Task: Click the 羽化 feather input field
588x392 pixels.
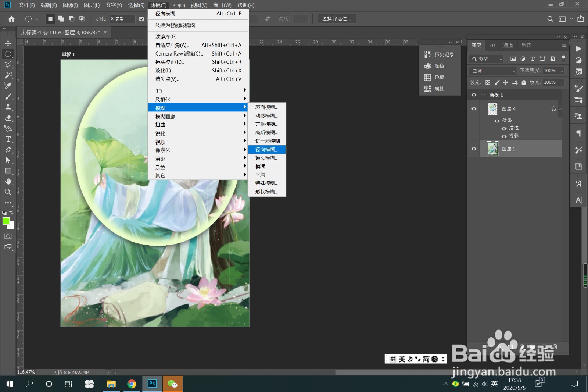Action: (x=122, y=19)
